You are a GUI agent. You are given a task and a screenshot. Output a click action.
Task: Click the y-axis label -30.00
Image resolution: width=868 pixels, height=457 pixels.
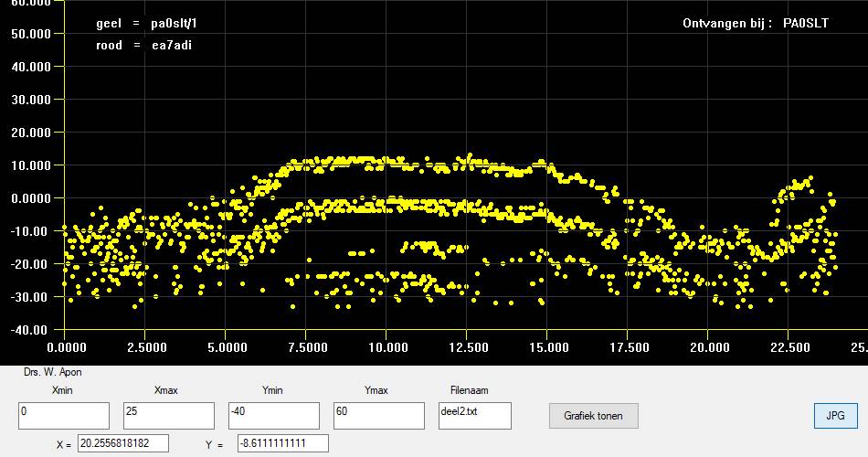point(30,297)
